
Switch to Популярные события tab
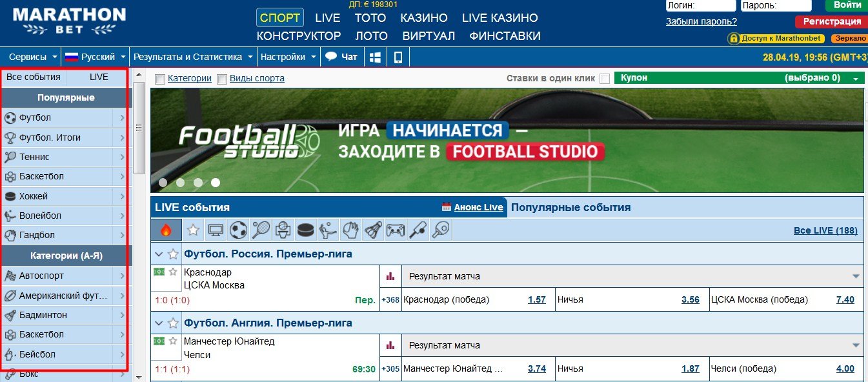coord(571,207)
